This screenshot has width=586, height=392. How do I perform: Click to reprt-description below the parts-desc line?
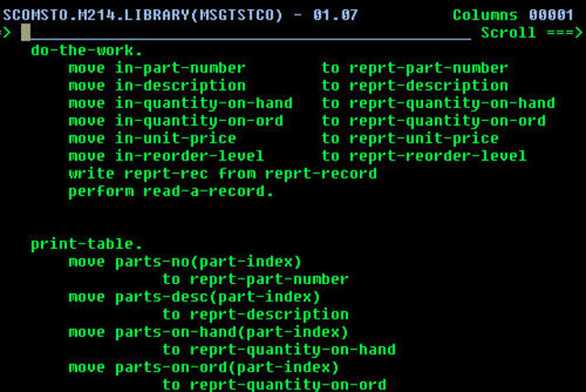click(x=255, y=315)
